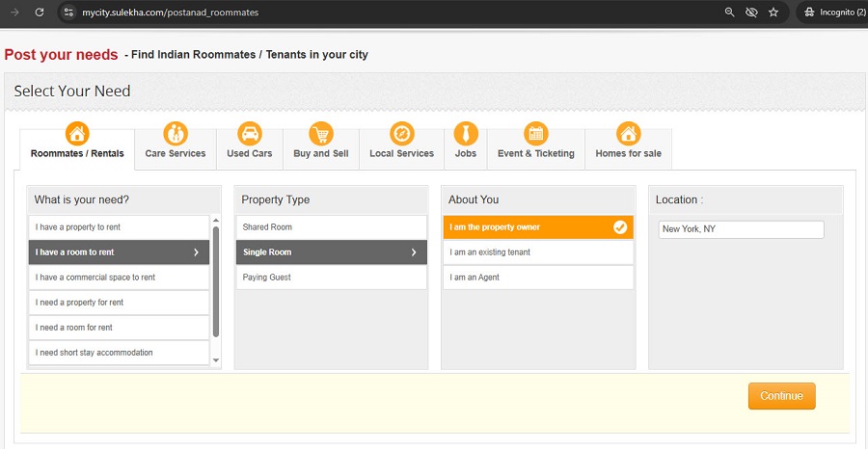
Task: Click the Local Services compass icon
Action: [402, 133]
